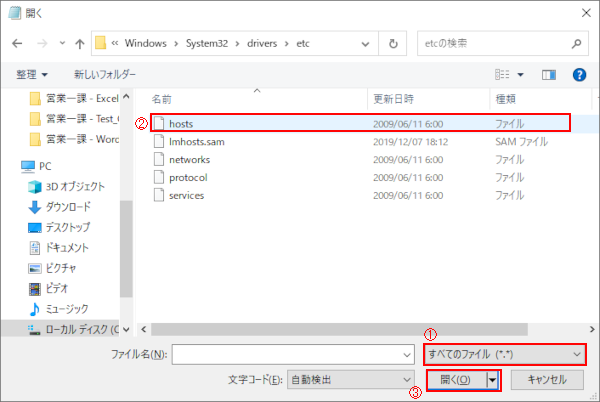Click the horizontal scrollbar left arrow
This screenshot has height=402, width=600.
coord(143,329)
